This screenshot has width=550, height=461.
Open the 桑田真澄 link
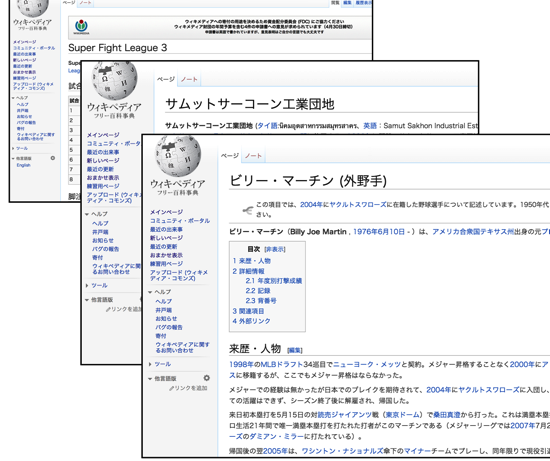point(447,415)
